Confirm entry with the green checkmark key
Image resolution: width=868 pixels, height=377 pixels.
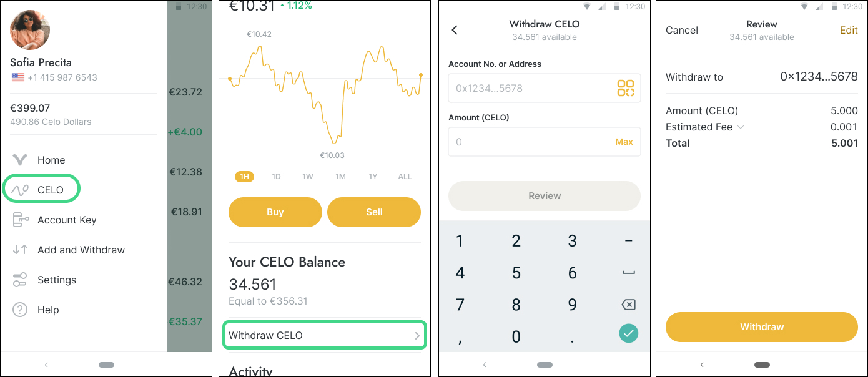pyautogui.click(x=628, y=333)
